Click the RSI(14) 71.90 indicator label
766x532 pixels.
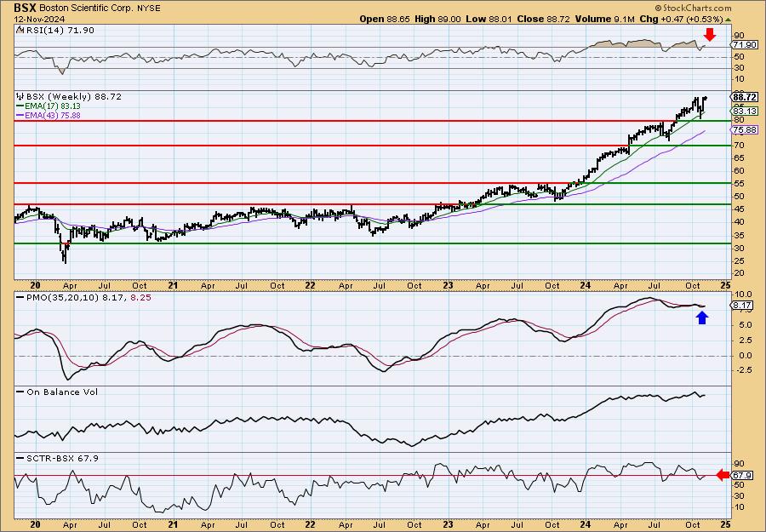click(x=59, y=31)
